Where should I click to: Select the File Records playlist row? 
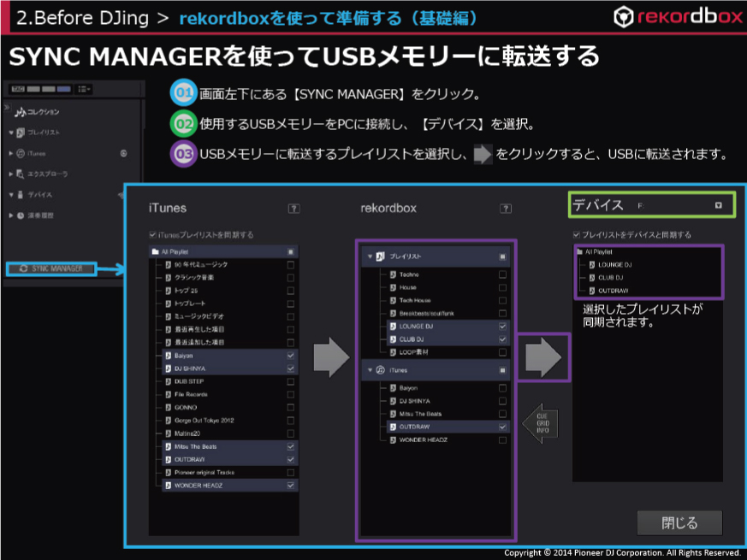[x=232, y=394]
